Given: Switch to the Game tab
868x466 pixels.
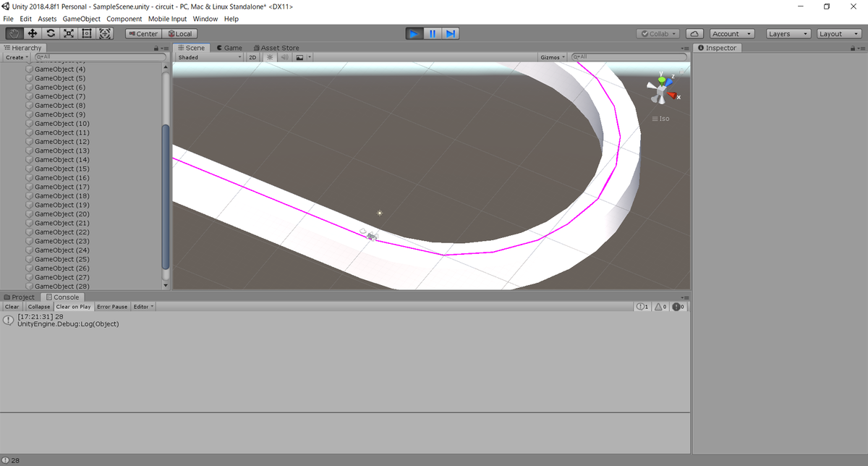Looking at the screenshot, I should point(230,48).
